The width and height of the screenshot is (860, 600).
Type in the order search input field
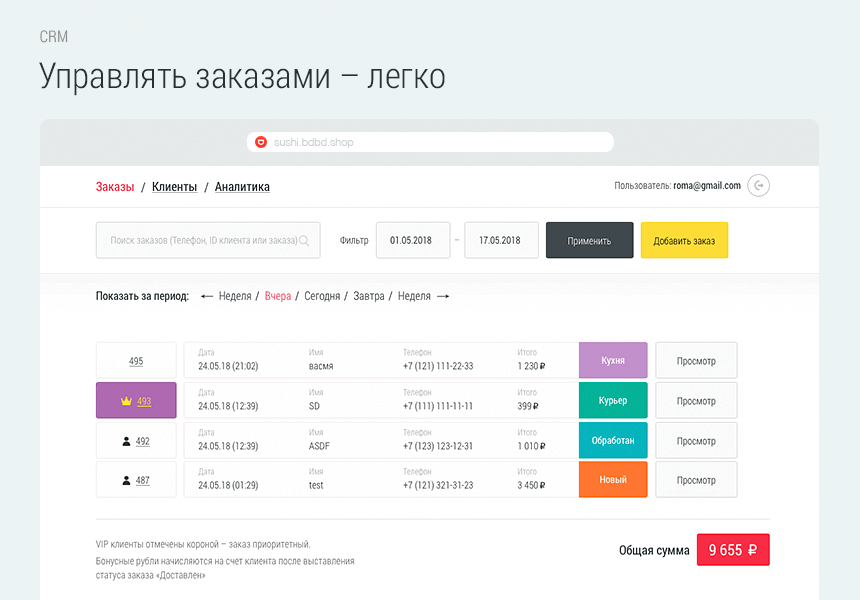click(x=200, y=240)
